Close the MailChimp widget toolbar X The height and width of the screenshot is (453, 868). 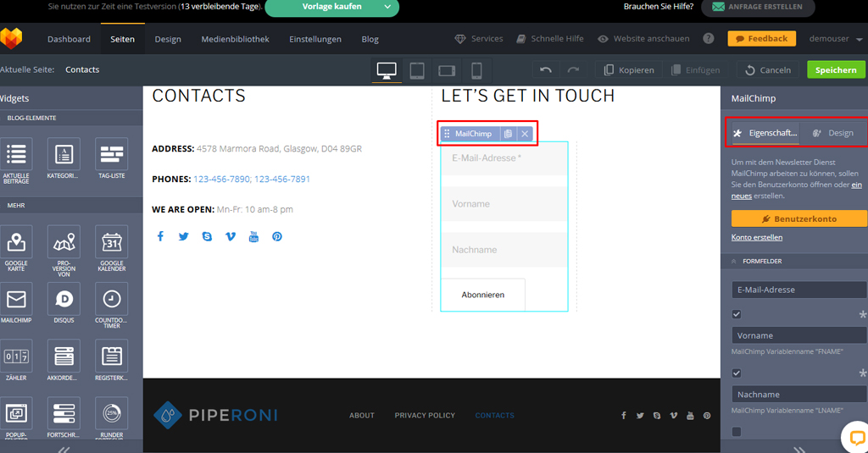[x=525, y=134]
